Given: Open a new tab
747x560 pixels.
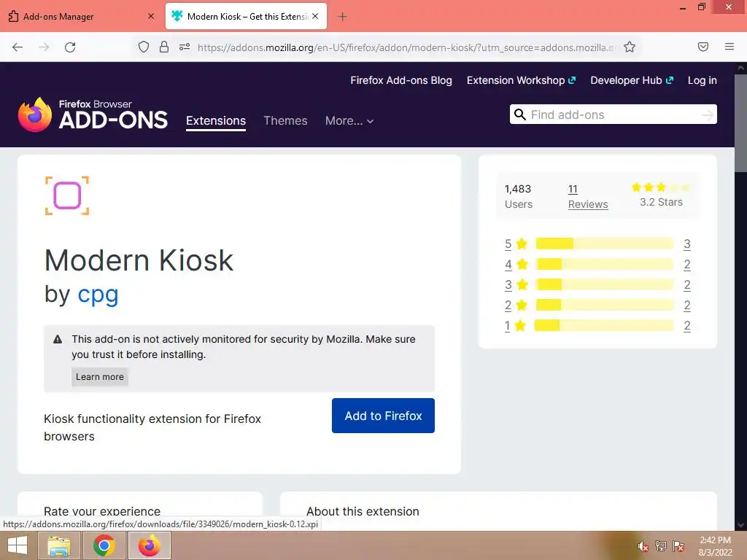Looking at the screenshot, I should pyautogui.click(x=342, y=17).
